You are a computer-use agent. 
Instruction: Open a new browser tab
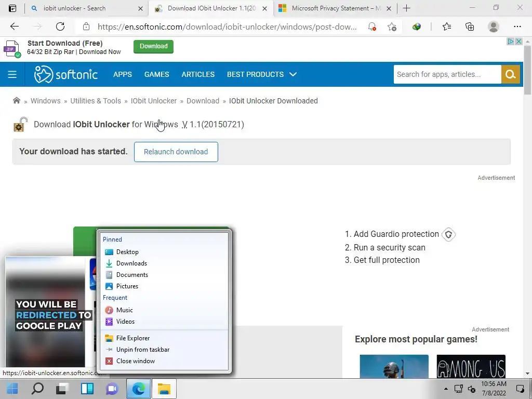pyautogui.click(x=406, y=8)
